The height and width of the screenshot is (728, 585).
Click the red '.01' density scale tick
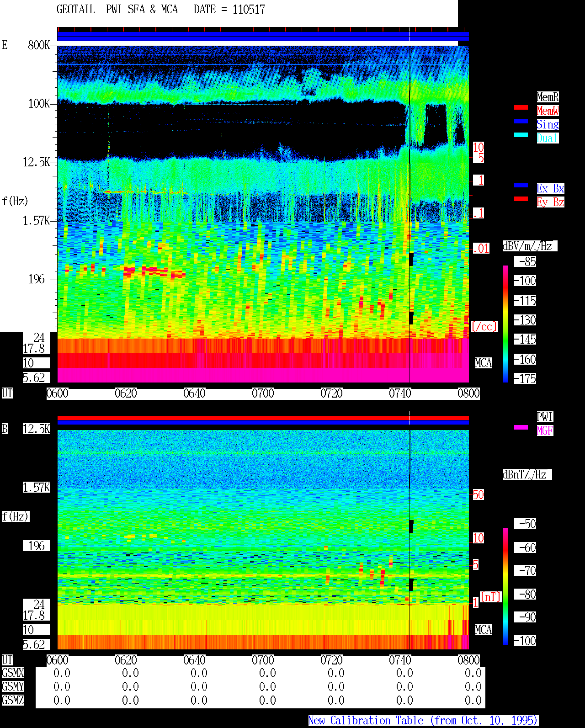click(481, 249)
